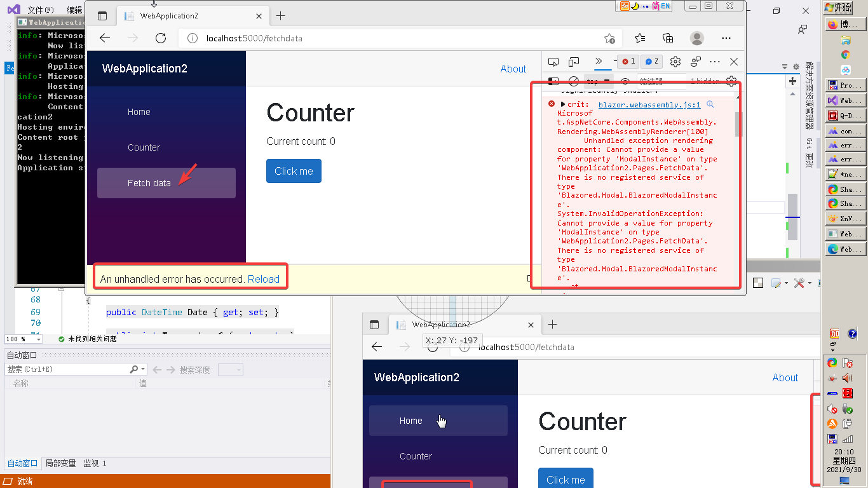Click the DevTools console vertical scrollbar

coord(738,125)
